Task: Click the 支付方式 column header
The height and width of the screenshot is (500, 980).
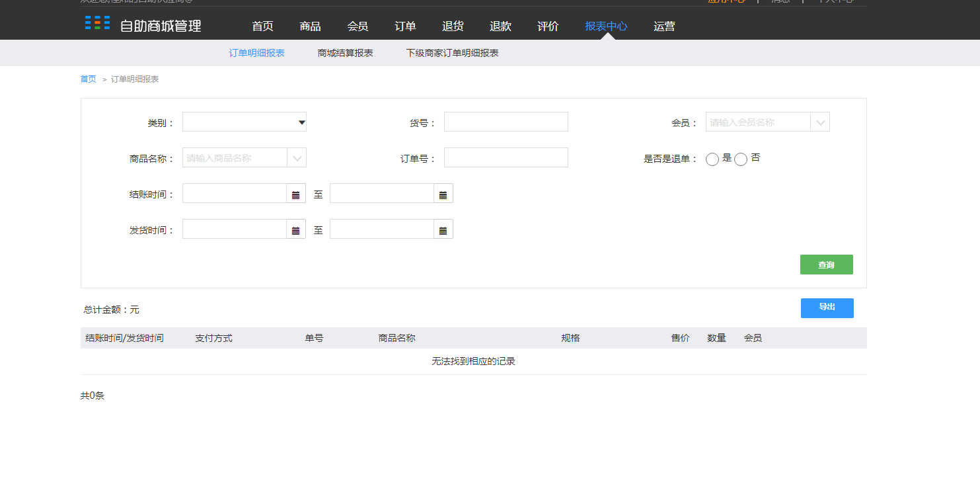Action: pos(213,338)
